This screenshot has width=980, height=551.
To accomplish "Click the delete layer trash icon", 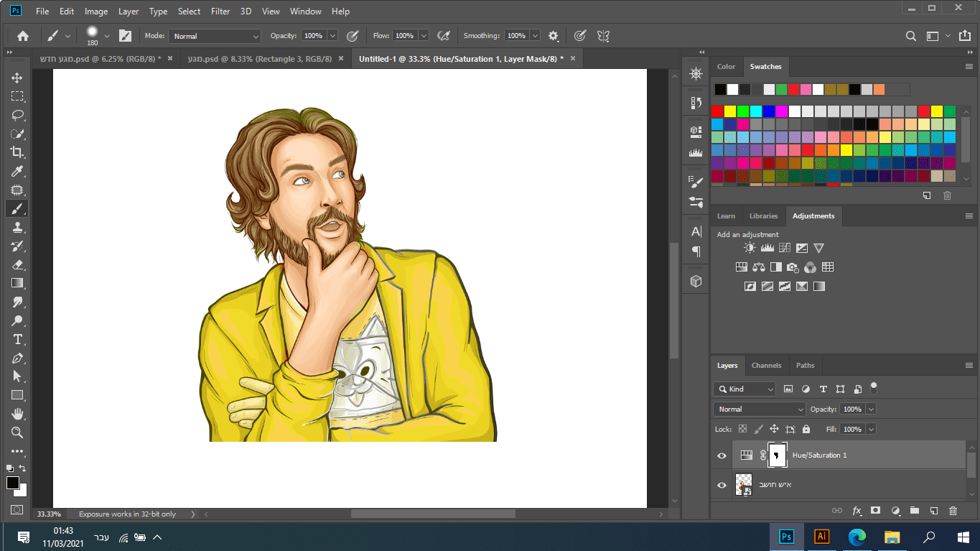I will point(953,511).
